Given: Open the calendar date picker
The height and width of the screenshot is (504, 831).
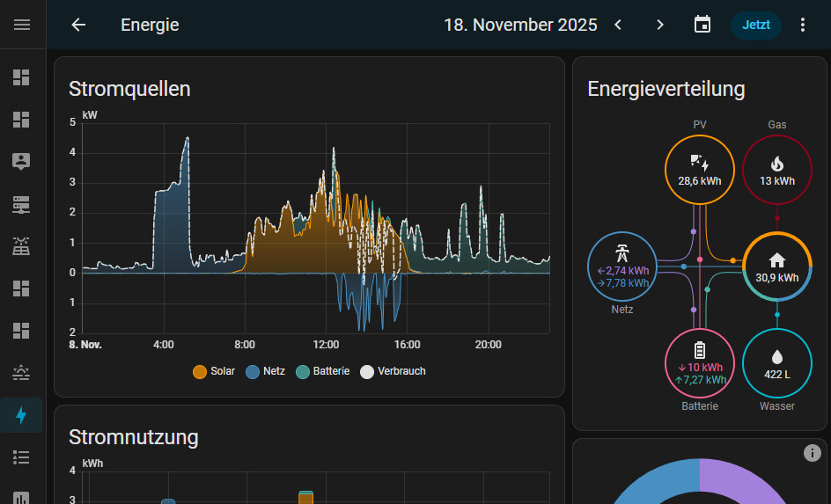Looking at the screenshot, I should point(702,25).
